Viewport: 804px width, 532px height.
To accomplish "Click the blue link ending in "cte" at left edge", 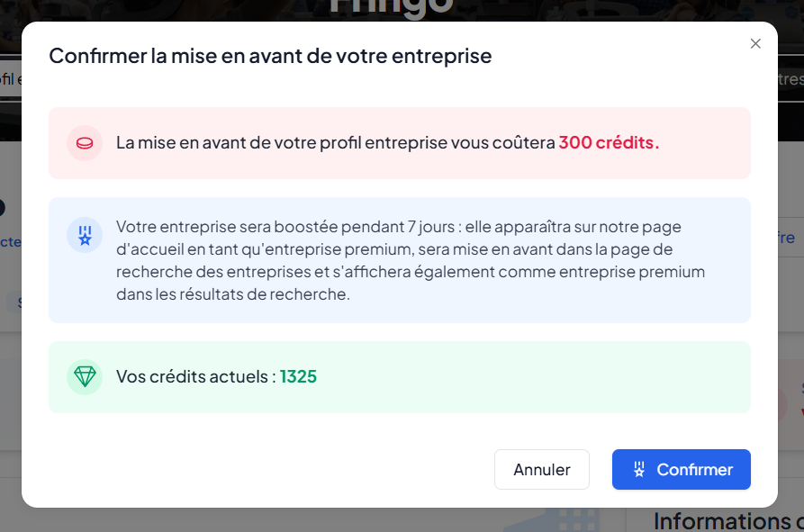I will pyautogui.click(x=9, y=241).
